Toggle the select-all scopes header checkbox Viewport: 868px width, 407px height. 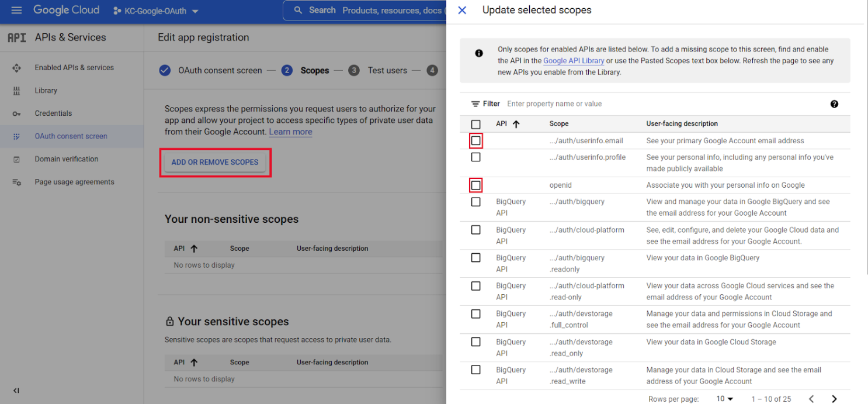(476, 125)
